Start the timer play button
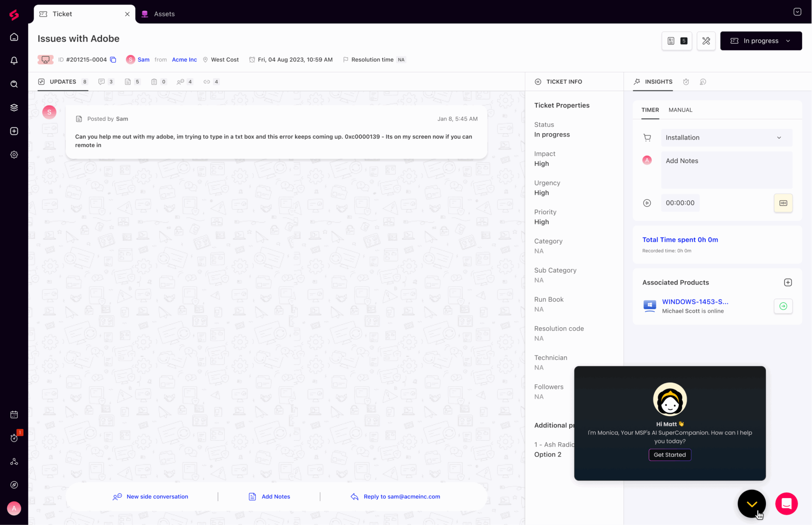812x525 pixels. (x=647, y=203)
